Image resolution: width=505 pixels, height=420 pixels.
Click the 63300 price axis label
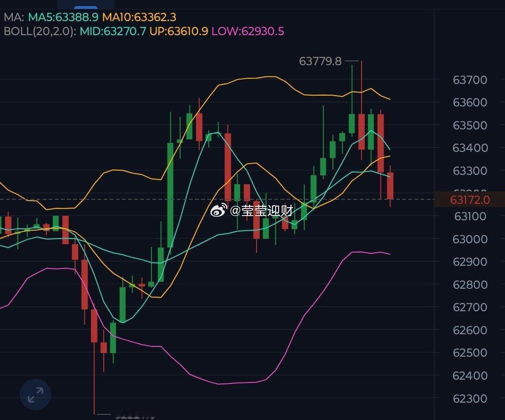tap(470, 171)
